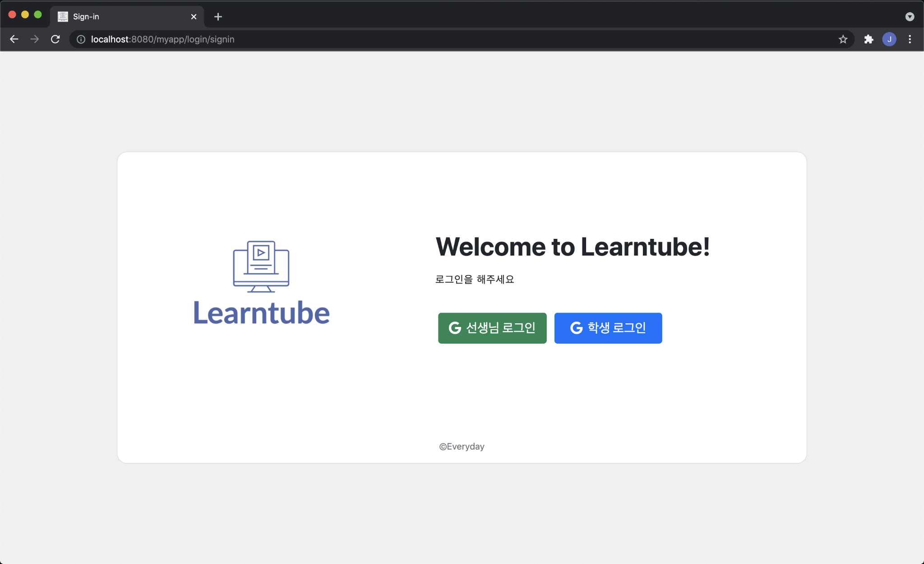The width and height of the screenshot is (924, 564).
Task: Reload the current page
Action: click(55, 39)
